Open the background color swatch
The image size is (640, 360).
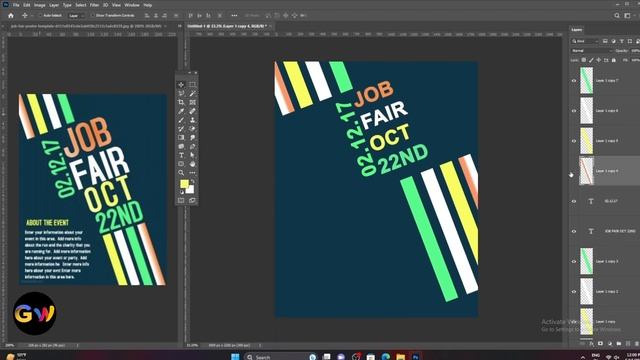191,190
